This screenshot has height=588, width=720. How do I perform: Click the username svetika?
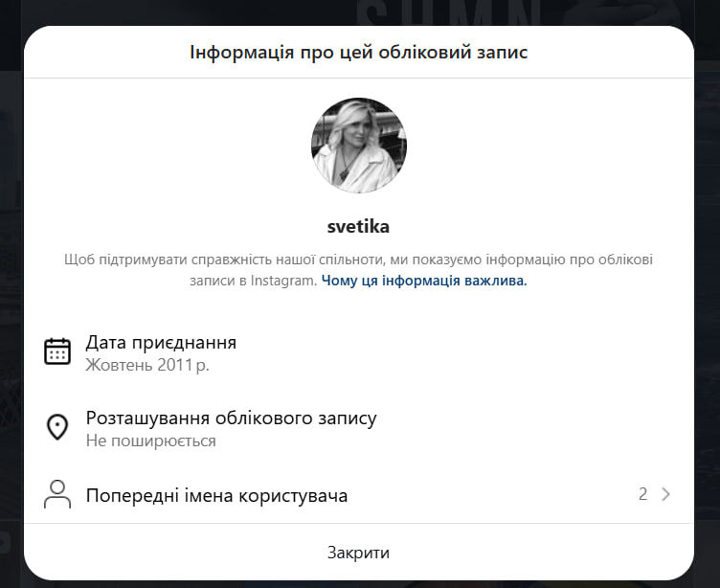pos(359,227)
